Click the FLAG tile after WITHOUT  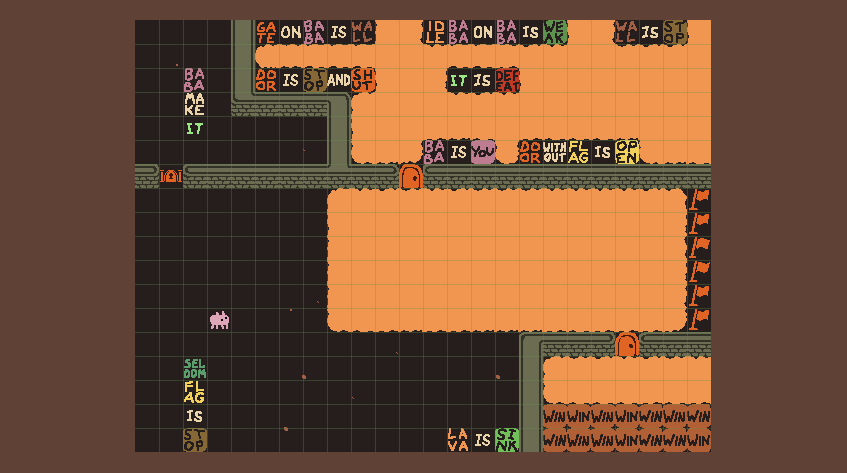(x=579, y=152)
